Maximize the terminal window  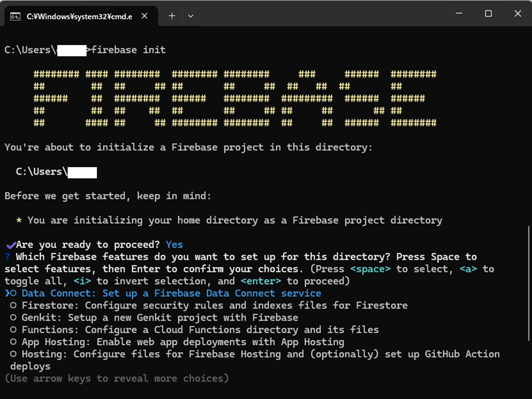pyautogui.click(x=488, y=13)
